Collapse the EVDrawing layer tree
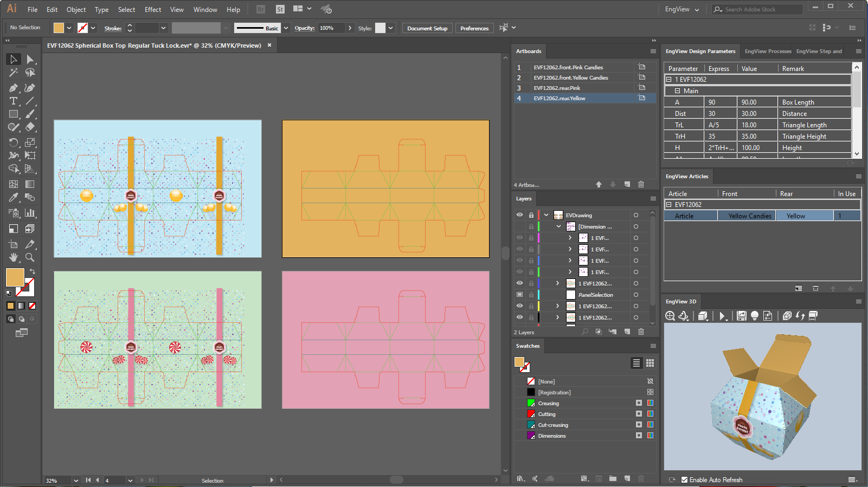This screenshot has height=487, width=868. pos(546,215)
